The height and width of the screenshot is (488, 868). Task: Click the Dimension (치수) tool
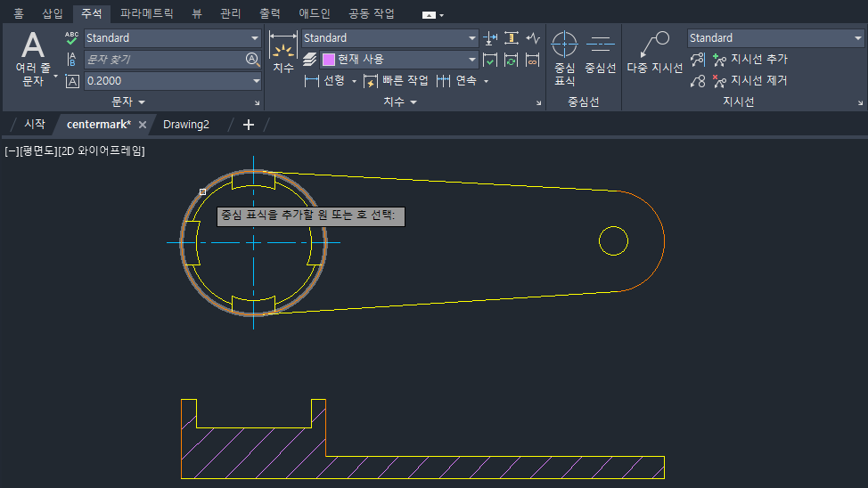point(283,53)
